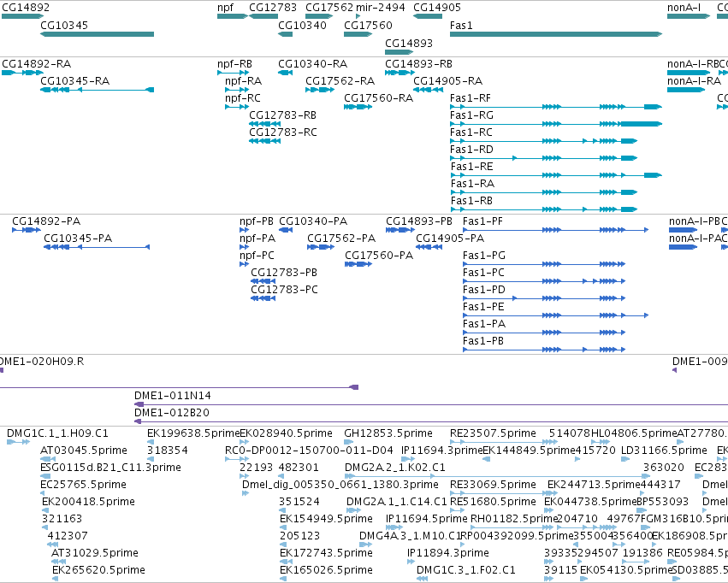728x583 pixels.
Task: Click the npf-RC transcript label
Action: [x=243, y=97]
